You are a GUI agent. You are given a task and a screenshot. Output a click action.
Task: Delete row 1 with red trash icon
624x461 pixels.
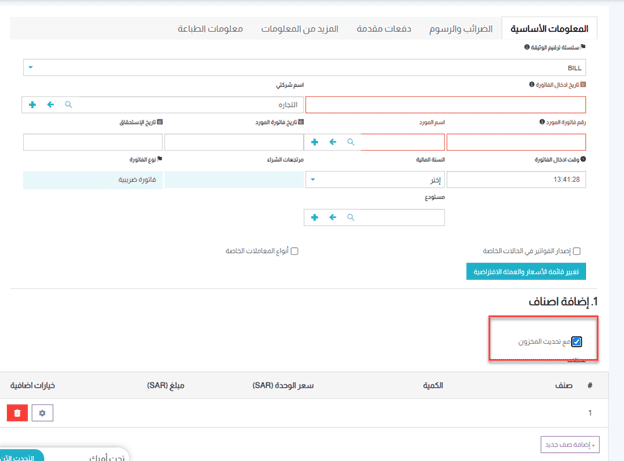17,412
